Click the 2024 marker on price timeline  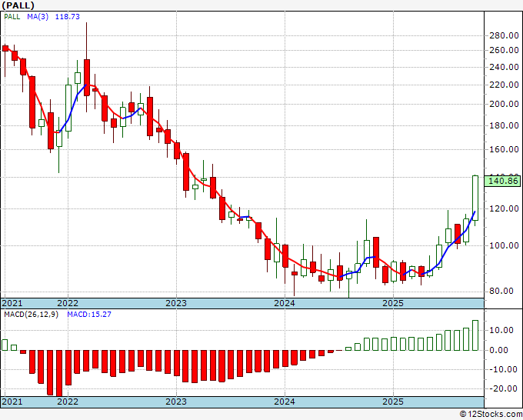[x=285, y=303]
